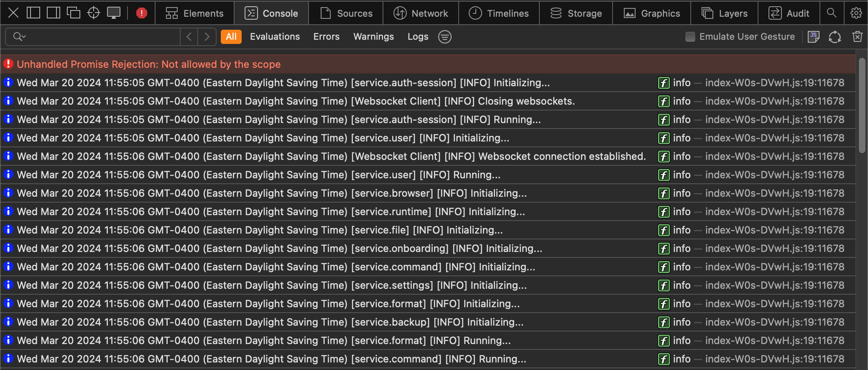Detach inspector into separate window
Viewport: 868px width, 370px height.
[74, 13]
